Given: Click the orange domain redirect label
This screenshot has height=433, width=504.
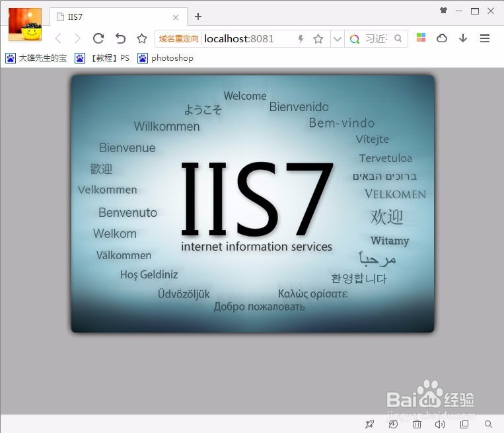Looking at the screenshot, I should (x=179, y=39).
